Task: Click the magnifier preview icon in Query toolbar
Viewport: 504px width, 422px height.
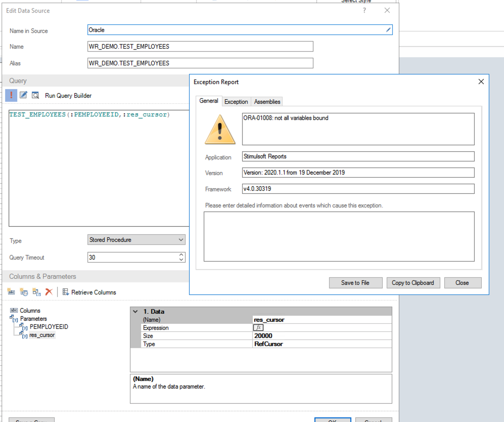Action: pyautogui.click(x=35, y=95)
